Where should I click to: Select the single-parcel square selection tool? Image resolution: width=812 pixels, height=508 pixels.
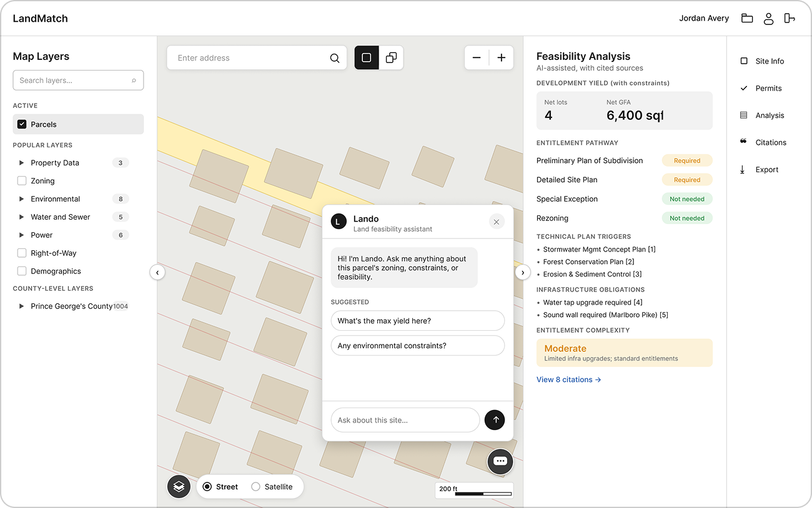click(367, 57)
